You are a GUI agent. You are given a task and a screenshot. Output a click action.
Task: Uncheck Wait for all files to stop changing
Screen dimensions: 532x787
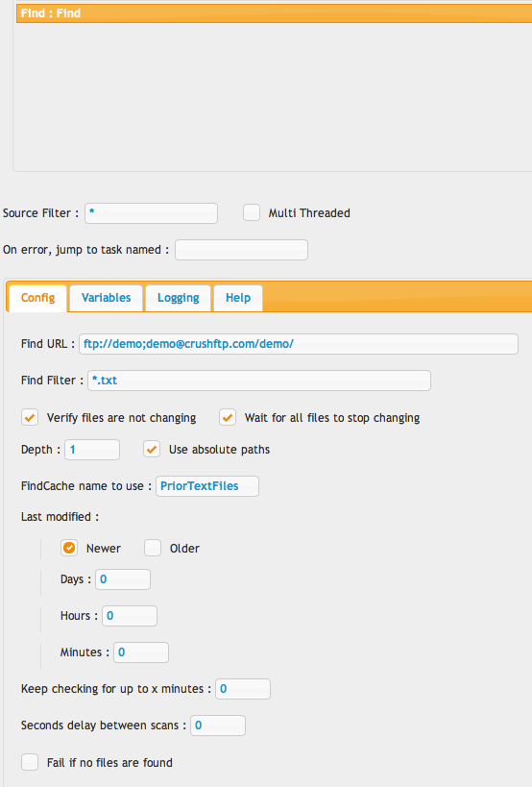[228, 418]
